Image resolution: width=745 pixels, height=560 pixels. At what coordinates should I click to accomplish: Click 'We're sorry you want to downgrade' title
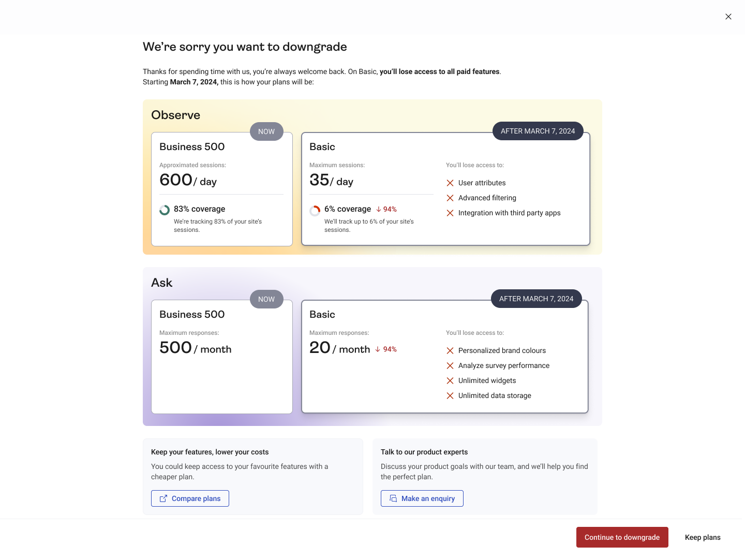(245, 47)
